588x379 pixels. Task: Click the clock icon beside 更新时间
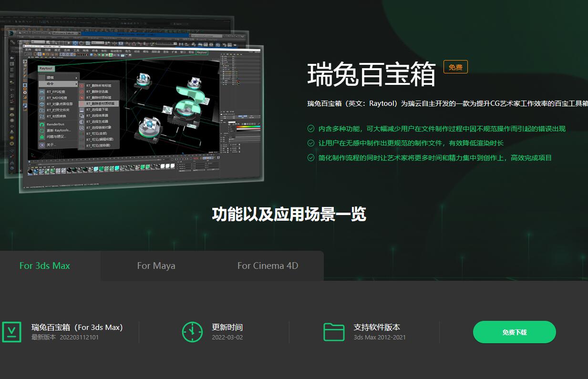192,332
